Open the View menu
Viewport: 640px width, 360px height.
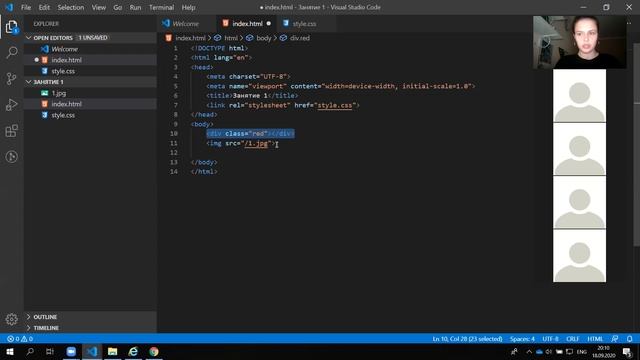tap(98, 7)
